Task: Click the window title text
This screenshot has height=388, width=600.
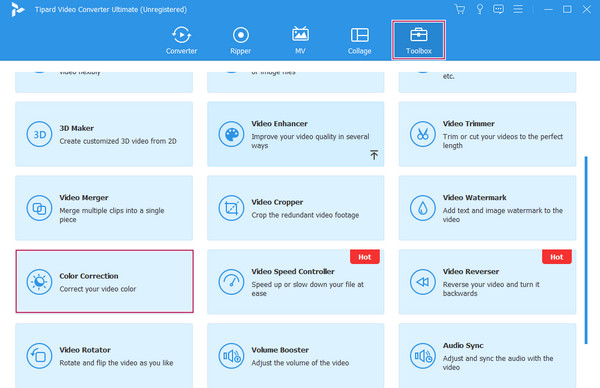Action: tap(111, 10)
